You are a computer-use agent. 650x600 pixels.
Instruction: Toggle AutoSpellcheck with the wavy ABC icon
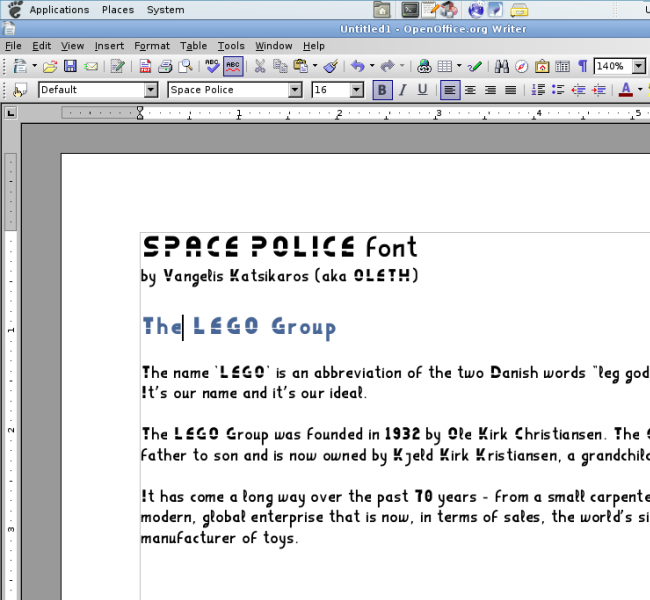pos(233,66)
